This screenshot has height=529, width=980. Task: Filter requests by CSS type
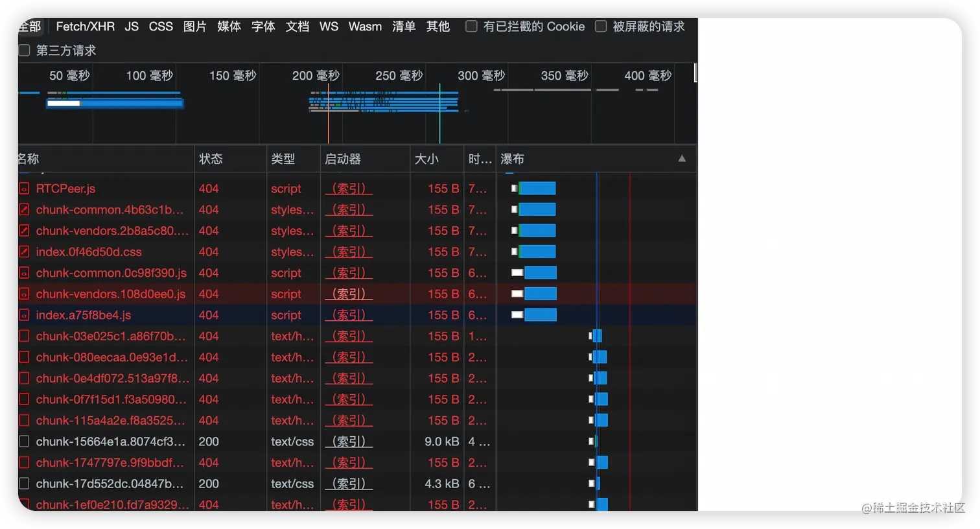(161, 27)
